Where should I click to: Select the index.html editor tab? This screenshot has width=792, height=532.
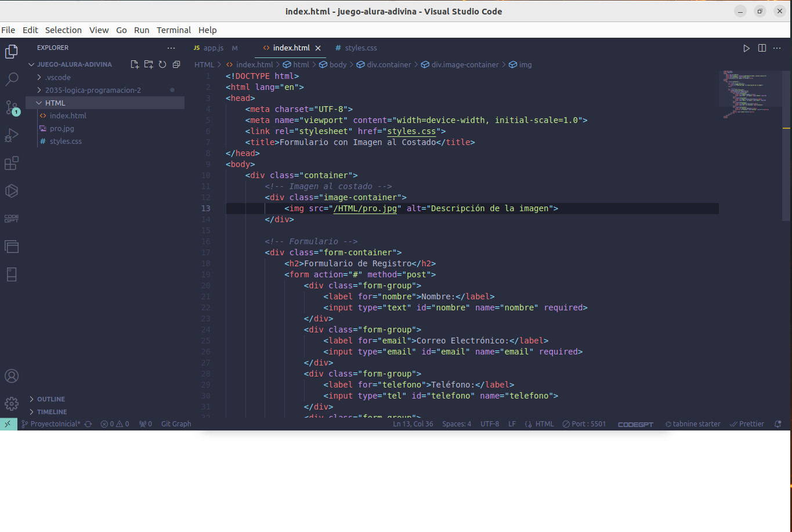[292, 48]
